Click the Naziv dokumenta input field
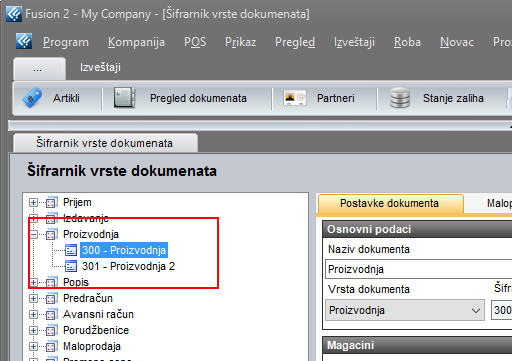The image size is (512, 361). point(418,269)
